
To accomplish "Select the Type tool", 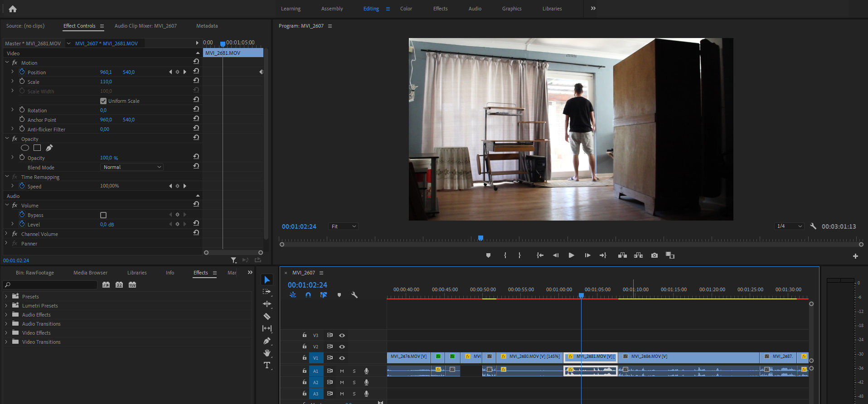I will coord(267,365).
